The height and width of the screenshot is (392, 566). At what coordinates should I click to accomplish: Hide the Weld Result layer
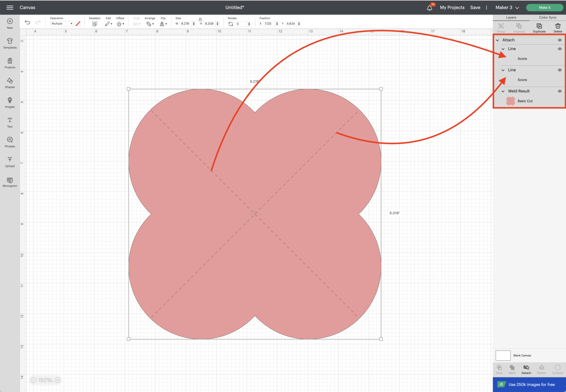559,91
